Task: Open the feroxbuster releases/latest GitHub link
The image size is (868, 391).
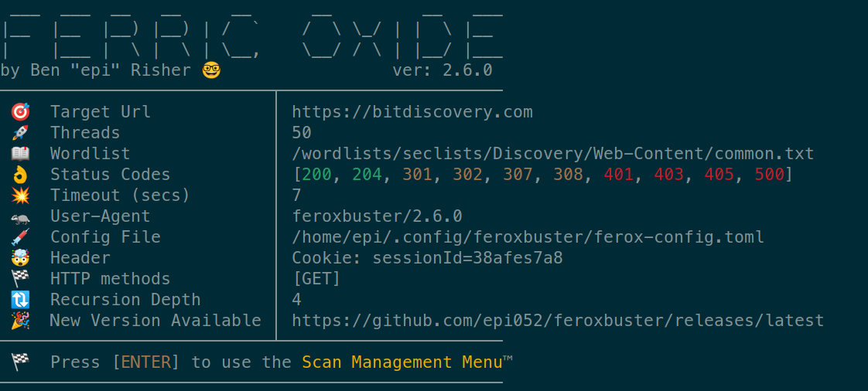Action: tap(557, 321)
